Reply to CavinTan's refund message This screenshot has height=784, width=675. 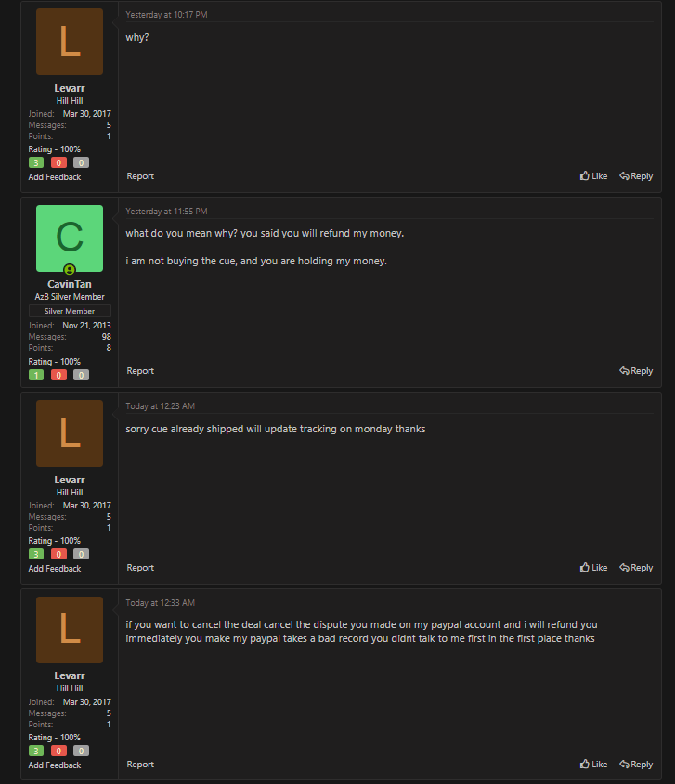636,371
